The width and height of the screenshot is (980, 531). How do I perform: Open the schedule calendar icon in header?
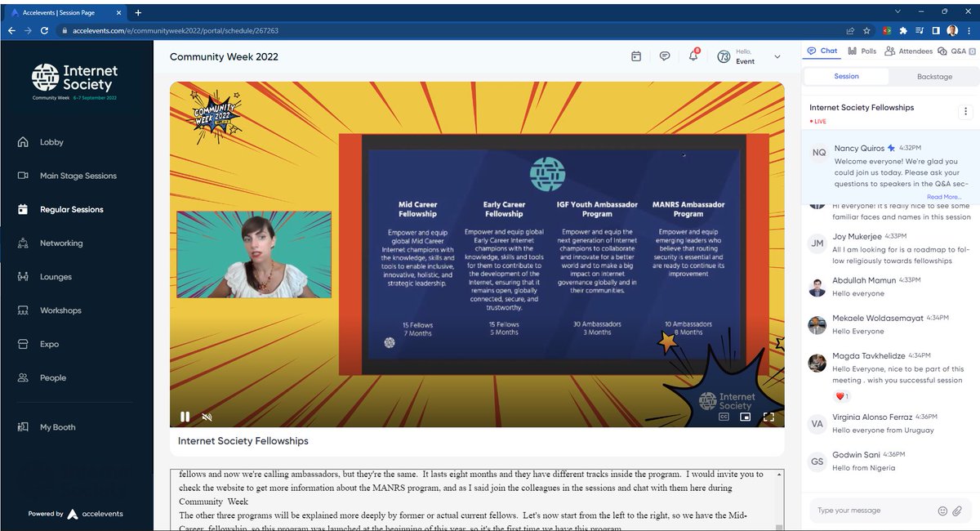pos(636,56)
